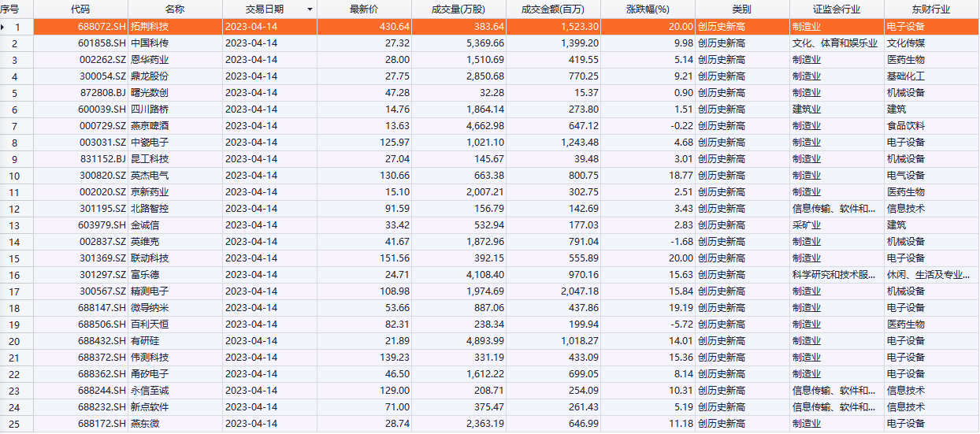Sort by the 代码 column header

[x=80, y=9]
